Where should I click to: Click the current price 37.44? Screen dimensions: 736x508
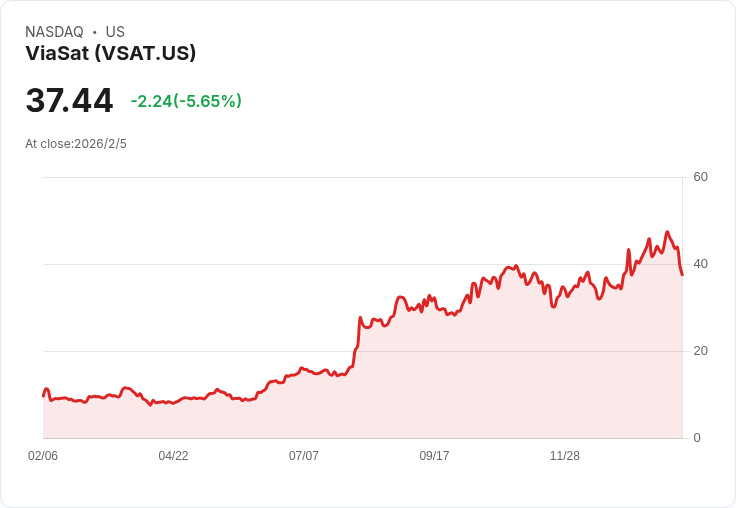click(69, 100)
